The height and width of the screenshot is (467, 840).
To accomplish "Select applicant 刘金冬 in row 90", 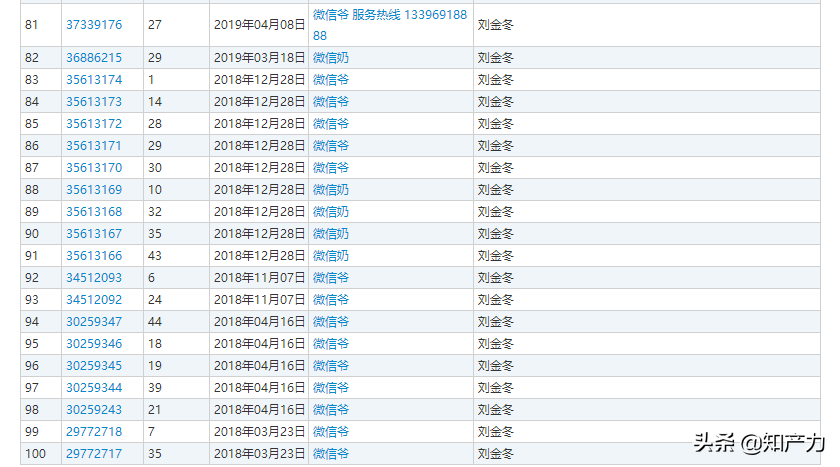I will coord(496,234).
